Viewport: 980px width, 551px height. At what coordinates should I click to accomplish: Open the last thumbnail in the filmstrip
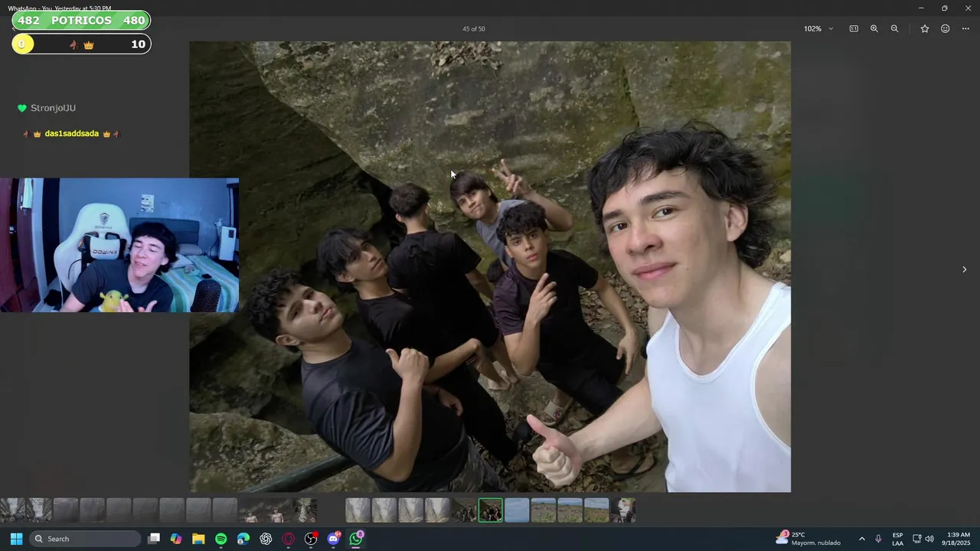(x=623, y=510)
